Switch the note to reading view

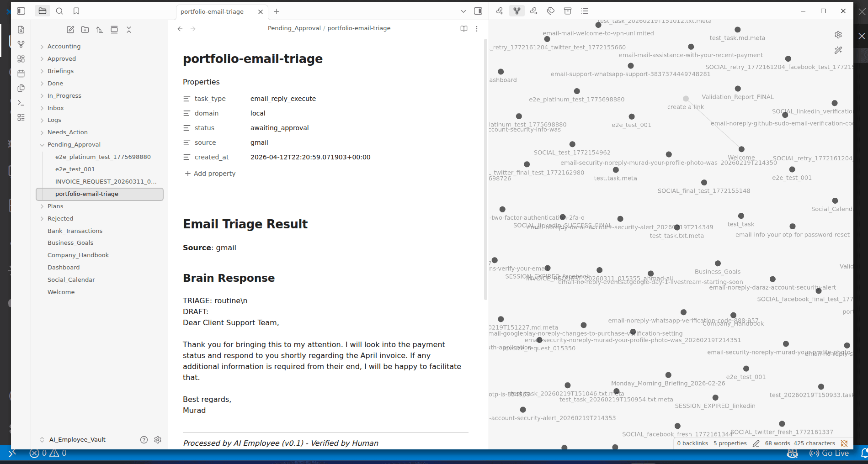pyautogui.click(x=464, y=29)
